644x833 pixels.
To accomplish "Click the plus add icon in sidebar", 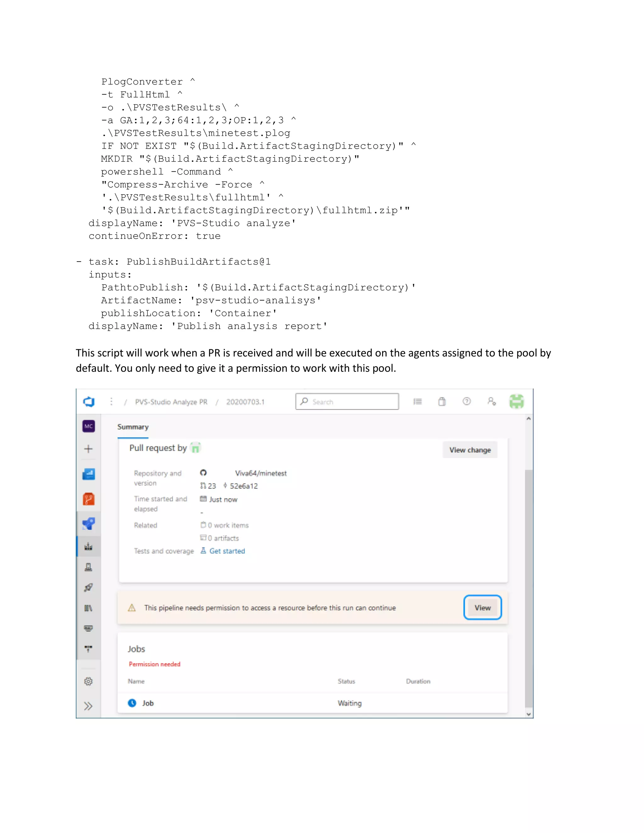I will [x=88, y=449].
